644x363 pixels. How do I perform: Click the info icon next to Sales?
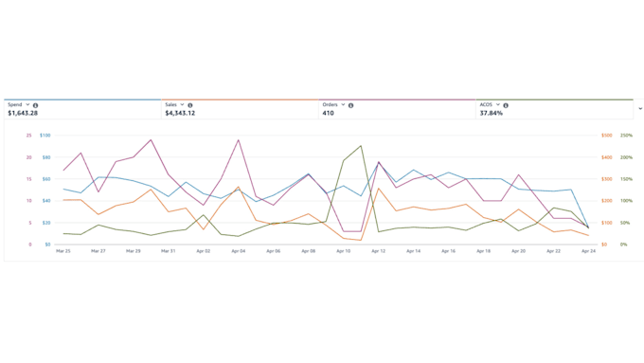pyautogui.click(x=190, y=105)
